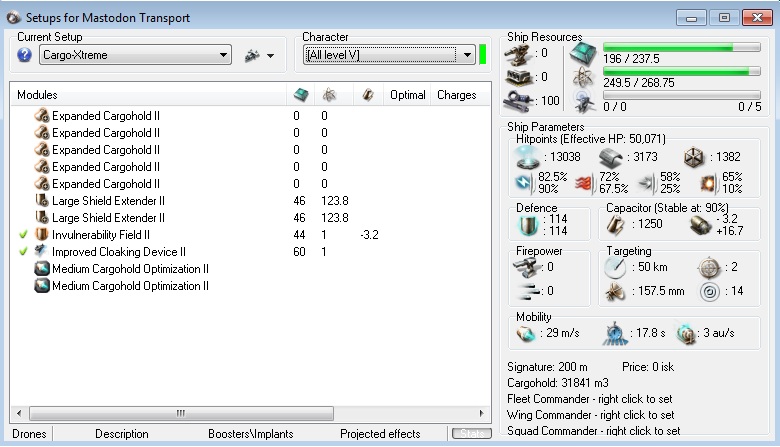Screen dimensions: 780x447
Task: Click the powergrid 249.5 / 268.75 progress bar
Action: pos(682,71)
